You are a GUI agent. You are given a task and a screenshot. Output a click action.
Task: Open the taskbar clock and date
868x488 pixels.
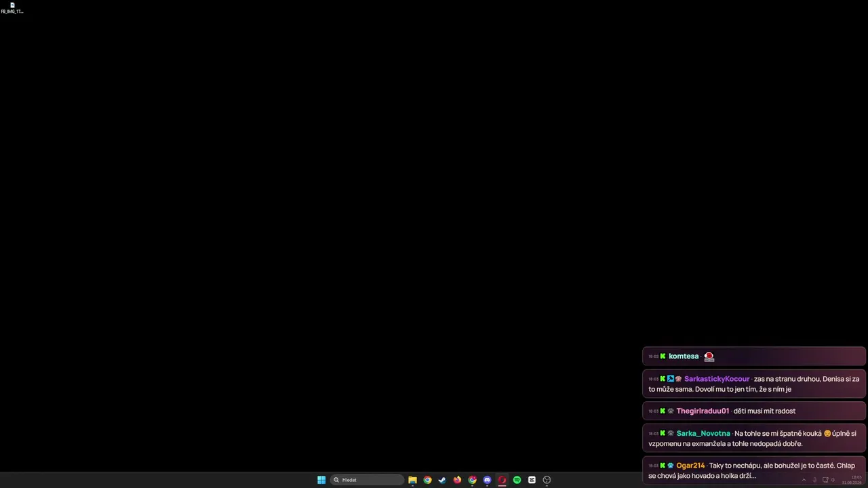click(x=853, y=480)
